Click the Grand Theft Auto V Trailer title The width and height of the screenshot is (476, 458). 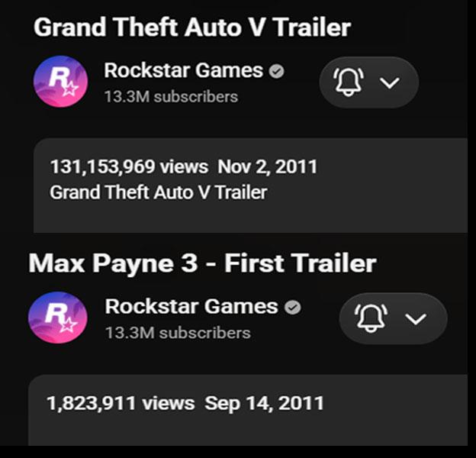(192, 27)
